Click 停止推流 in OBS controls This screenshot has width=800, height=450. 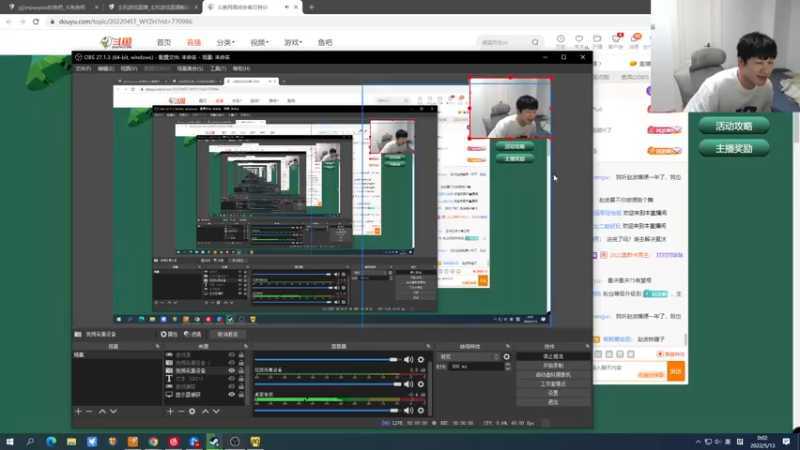(x=553, y=356)
